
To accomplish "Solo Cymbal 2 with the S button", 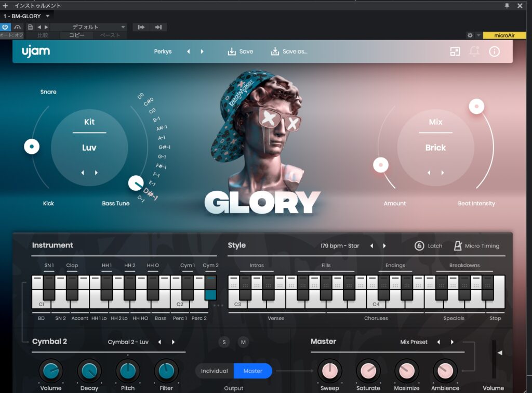I will tap(224, 342).
